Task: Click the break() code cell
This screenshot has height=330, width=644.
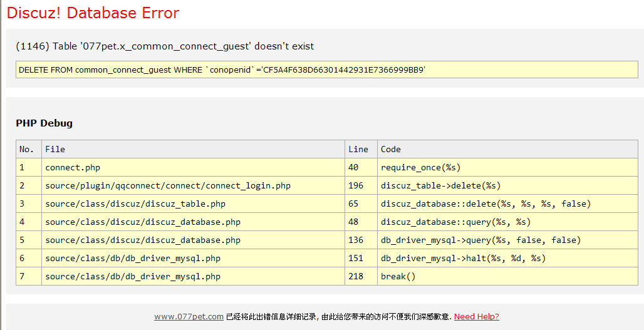Action: 398,276
